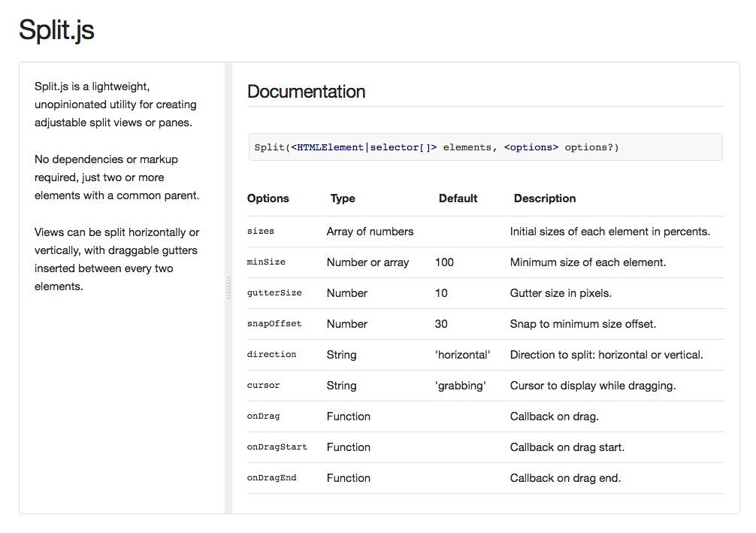Click the 'onDragStart' option name
The width and height of the screenshot is (756, 533).
277,447
